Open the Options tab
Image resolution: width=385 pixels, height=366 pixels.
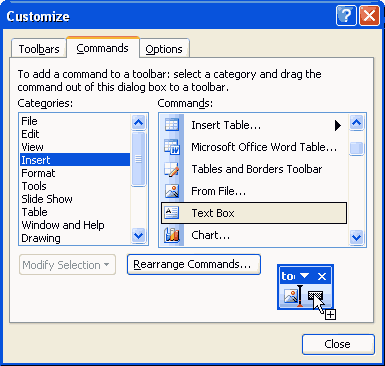pyautogui.click(x=164, y=49)
